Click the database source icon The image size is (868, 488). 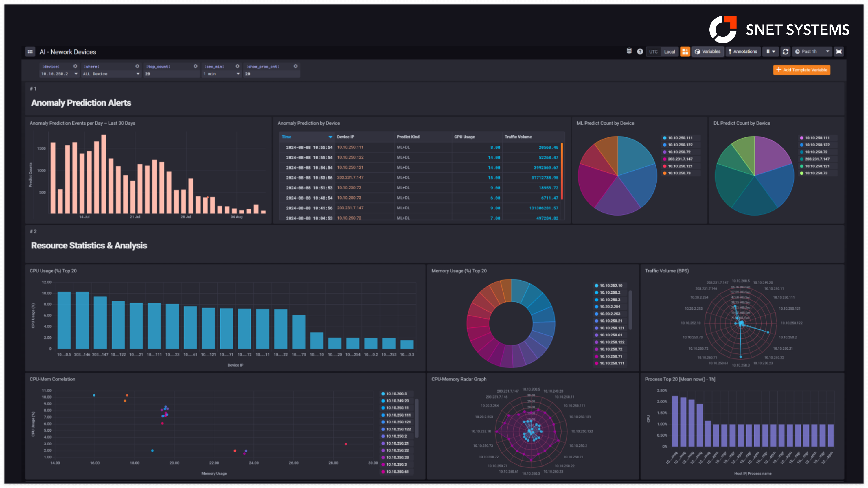coord(629,51)
